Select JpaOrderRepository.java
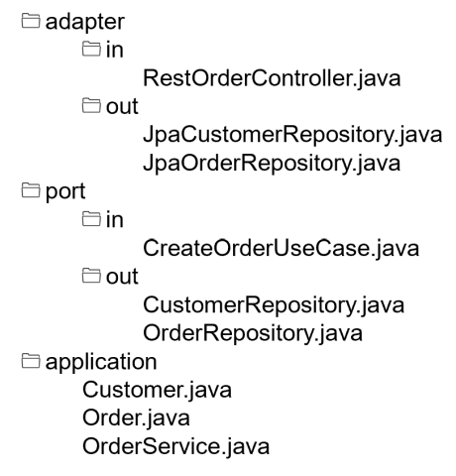Viewport: 456px width, 476px height. pos(272,164)
